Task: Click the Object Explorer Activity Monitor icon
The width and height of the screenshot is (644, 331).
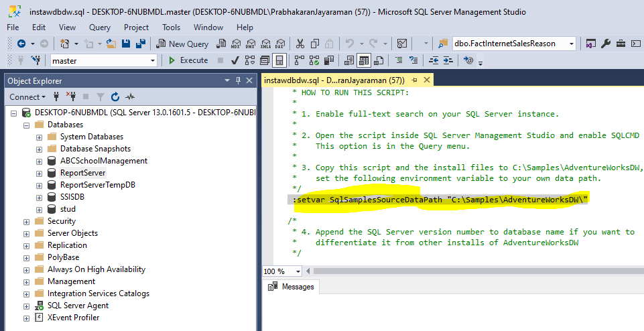Action: 130,97
